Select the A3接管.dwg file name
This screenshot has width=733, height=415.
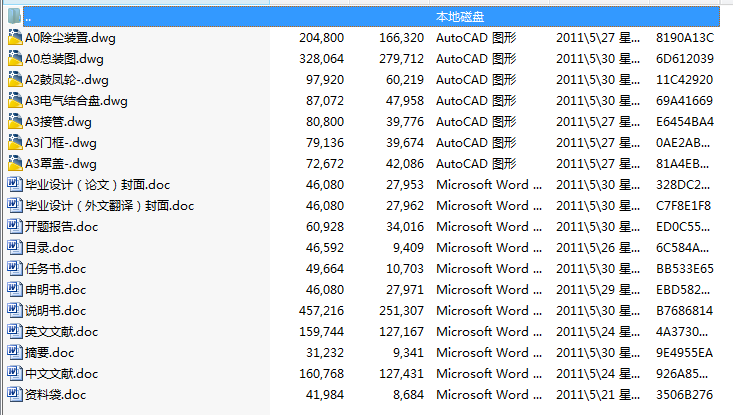(58, 122)
